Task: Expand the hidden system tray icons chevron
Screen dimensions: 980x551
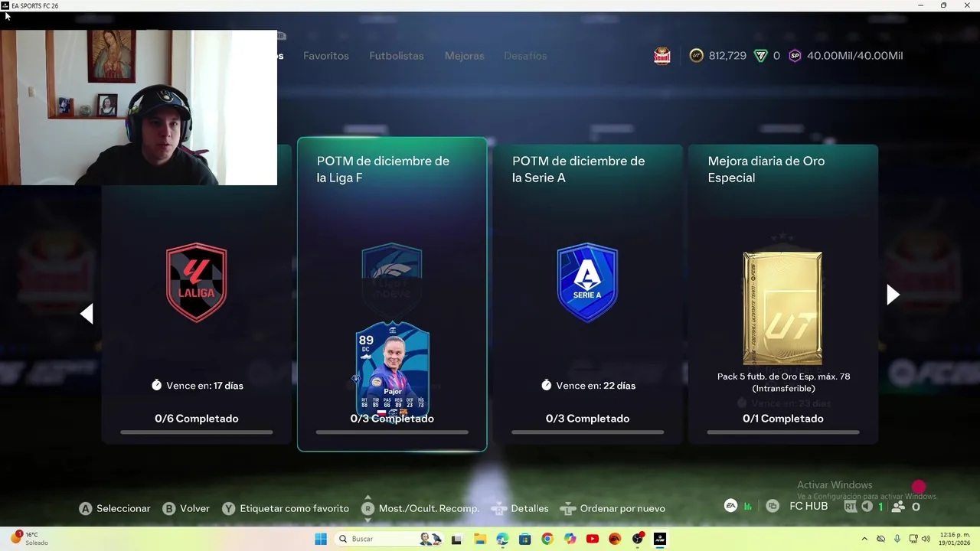Action: coord(864,539)
